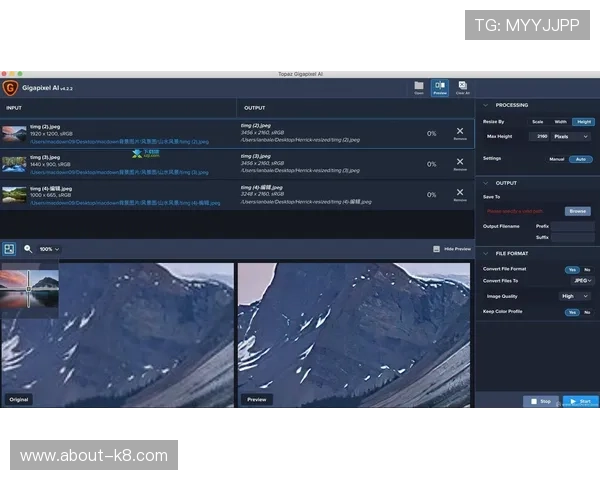Set Convert File Format to No
The image size is (600, 480).
pos(587,269)
